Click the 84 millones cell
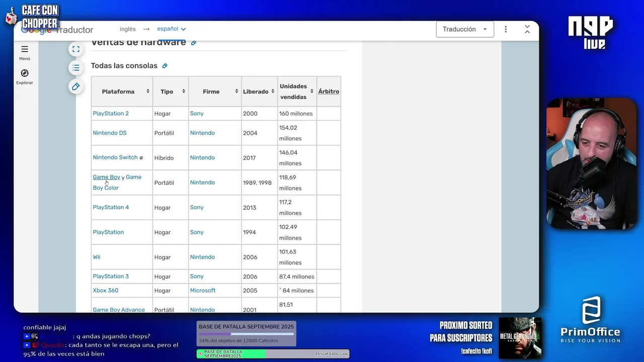 coord(297,291)
